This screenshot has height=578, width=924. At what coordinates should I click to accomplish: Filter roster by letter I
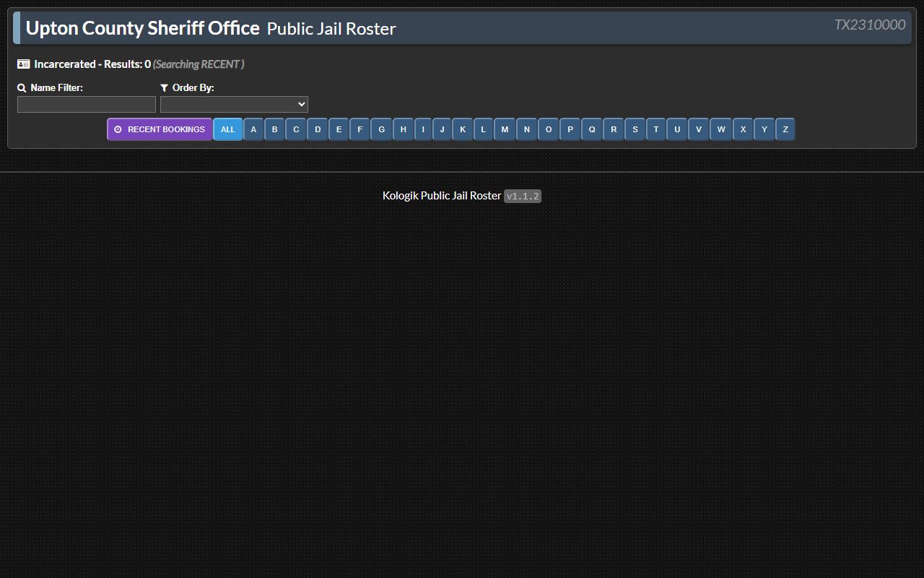point(423,129)
